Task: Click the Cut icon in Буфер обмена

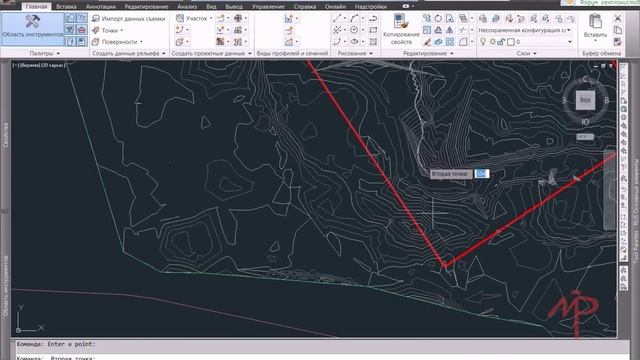Action: pos(618,18)
